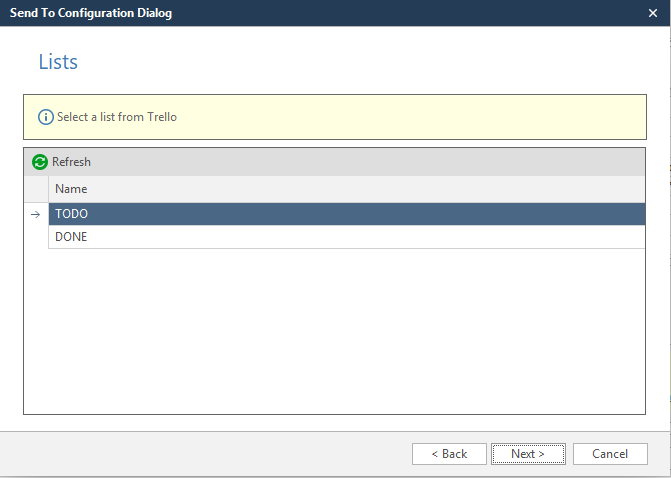Image resolution: width=671 pixels, height=478 pixels.
Task: Click the Send To Configuration Dialog title
Action: [x=91, y=13]
